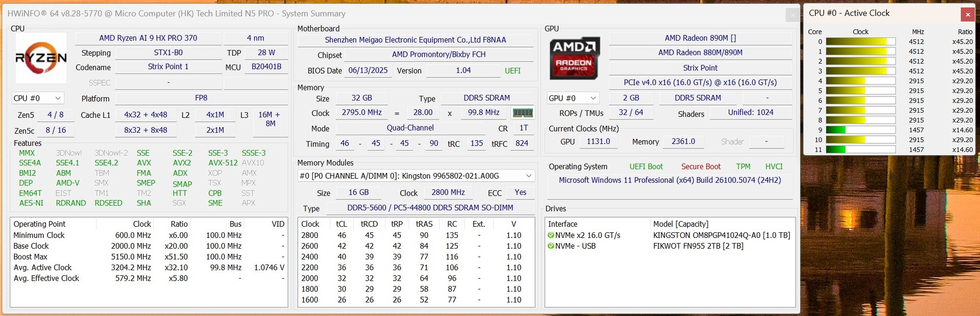Click the AMD Radeon Graphics logo
This screenshot has height=316, width=980.
574,58
